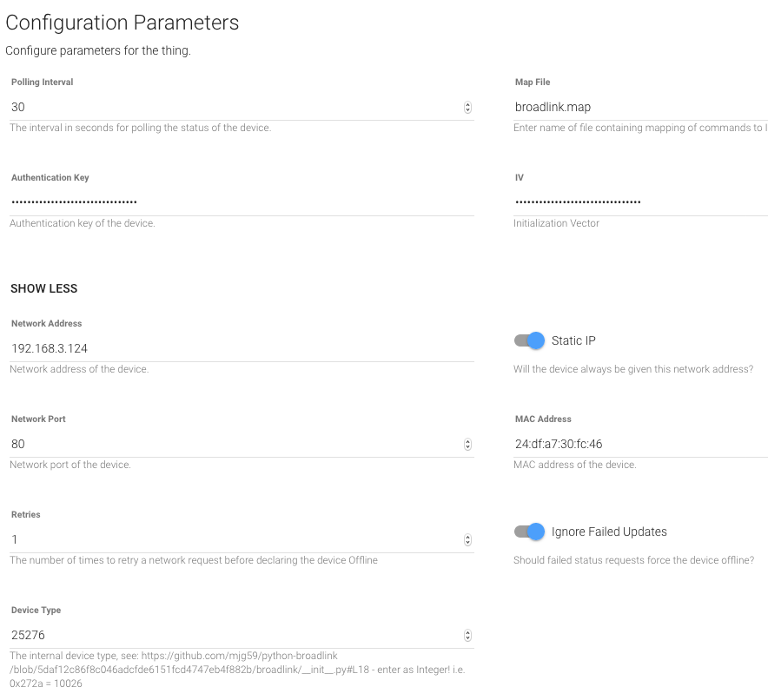Click the Configuration Parameters heading
This screenshot has height=700, width=768.
pyautogui.click(x=122, y=23)
